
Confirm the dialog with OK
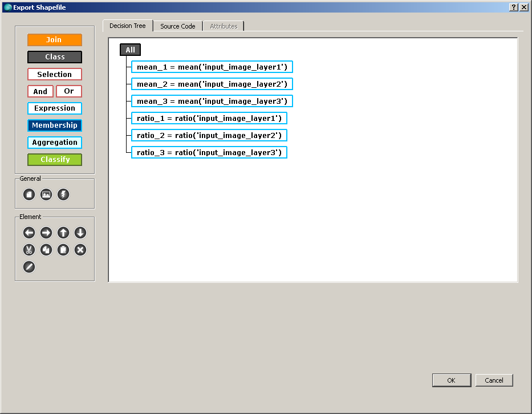451,380
